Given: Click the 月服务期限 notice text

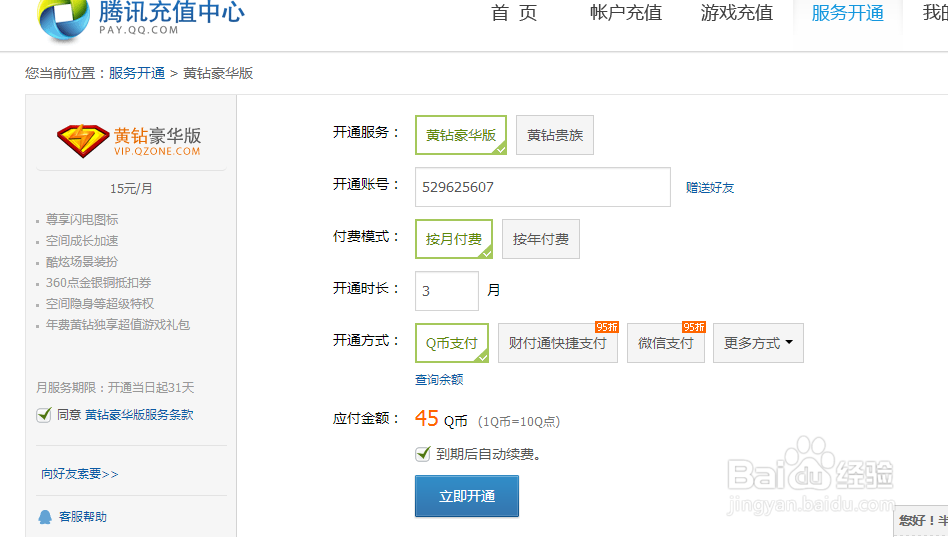Looking at the screenshot, I should 115,388.
